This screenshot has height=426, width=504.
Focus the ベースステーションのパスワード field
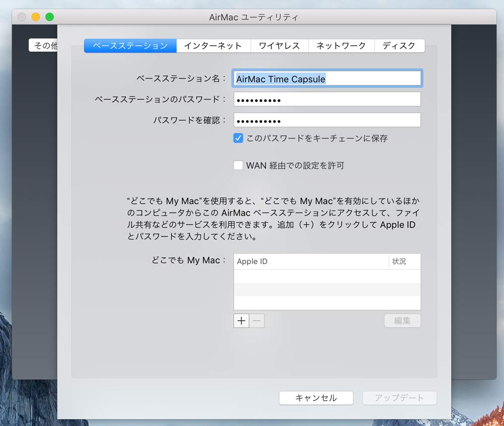point(327,99)
